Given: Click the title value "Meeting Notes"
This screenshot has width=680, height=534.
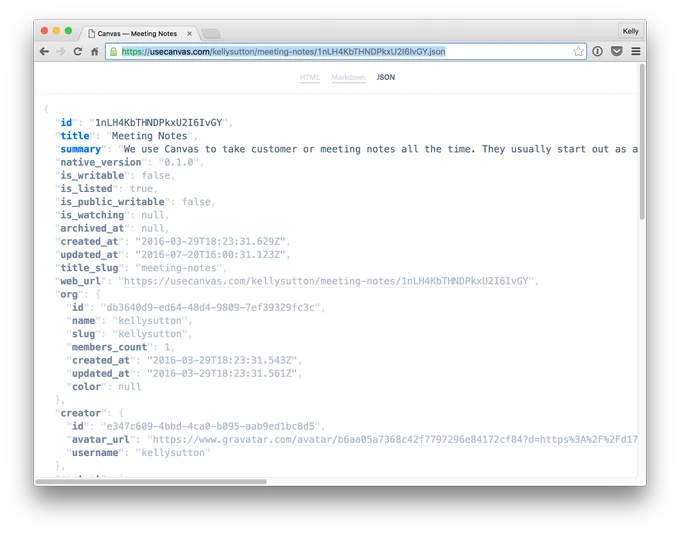Looking at the screenshot, I should pos(150,136).
